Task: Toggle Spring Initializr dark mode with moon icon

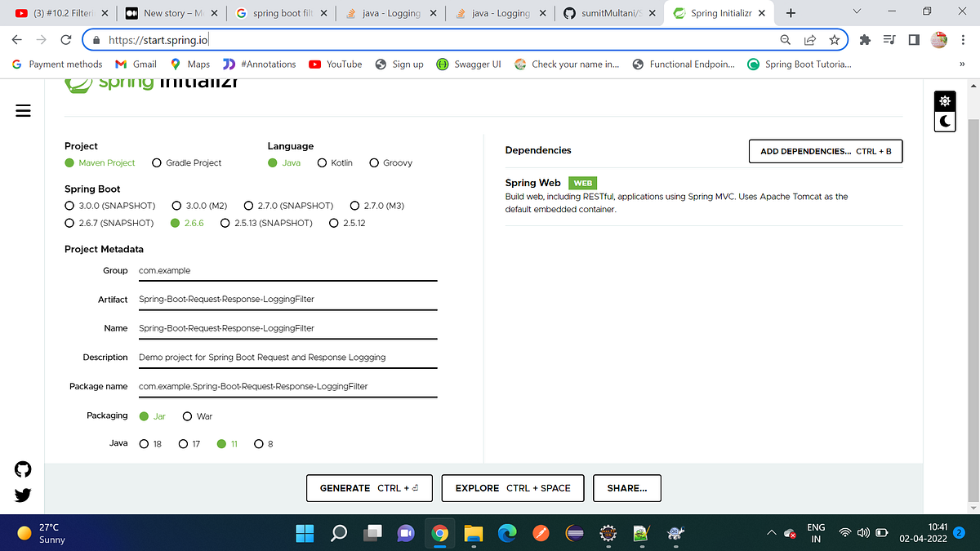Action: coord(944,122)
